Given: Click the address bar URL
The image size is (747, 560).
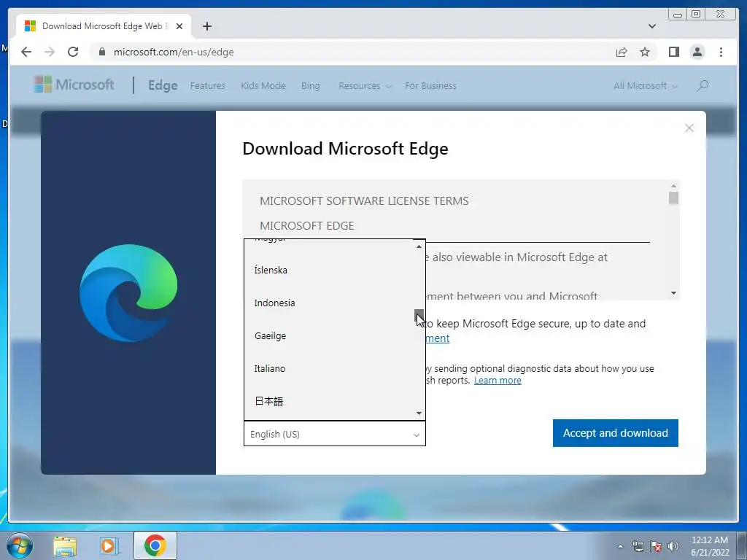Looking at the screenshot, I should (174, 52).
